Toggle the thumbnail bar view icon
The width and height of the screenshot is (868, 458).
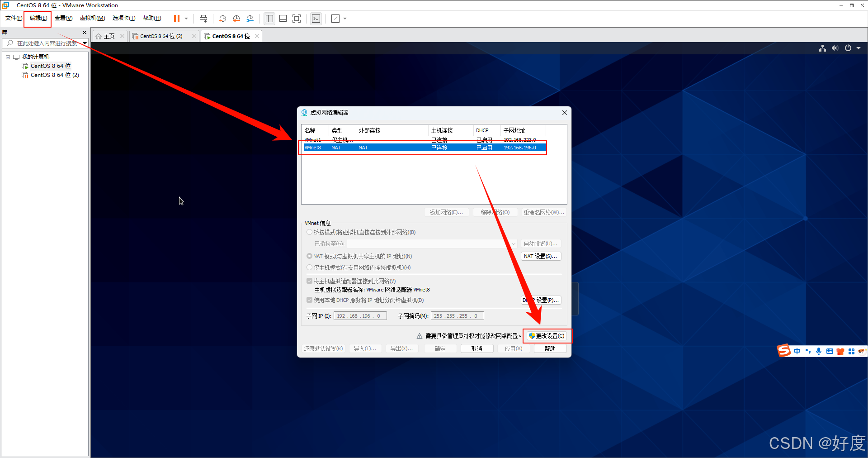[x=283, y=19]
